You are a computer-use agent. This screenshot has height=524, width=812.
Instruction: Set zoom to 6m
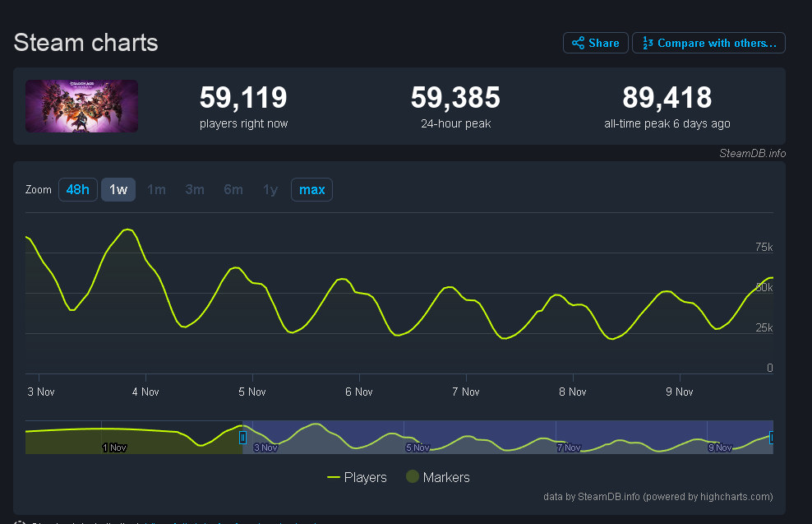pyautogui.click(x=233, y=190)
